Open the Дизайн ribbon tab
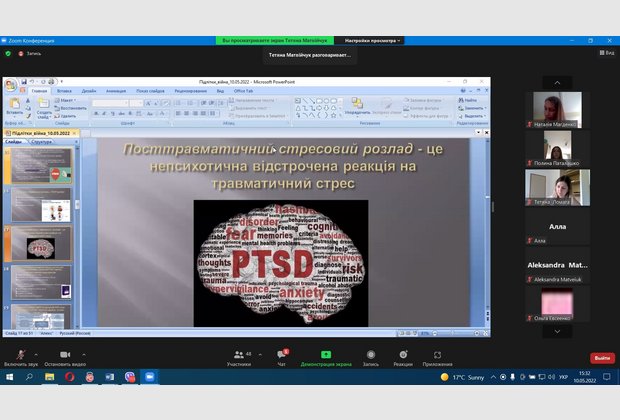Image resolution: width=620 pixels, height=420 pixels. tap(90, 90)
